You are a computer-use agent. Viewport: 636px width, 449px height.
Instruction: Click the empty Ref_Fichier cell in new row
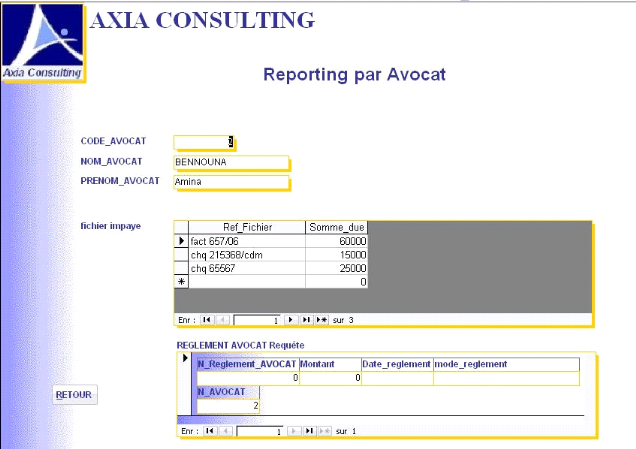(247, 282)
